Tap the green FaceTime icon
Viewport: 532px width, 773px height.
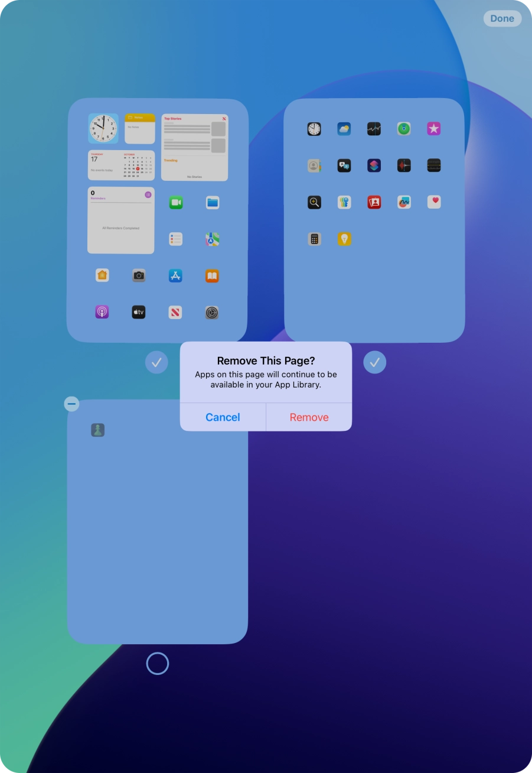[x=175, y=203]
